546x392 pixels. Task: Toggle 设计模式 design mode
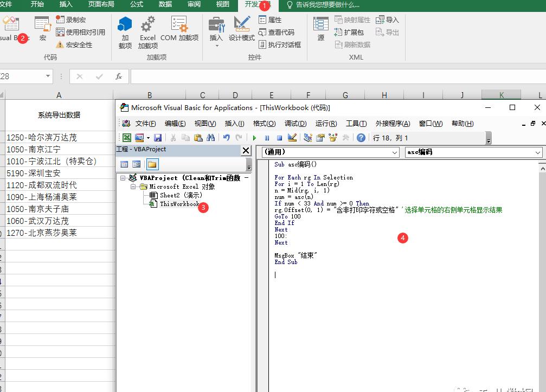point(242,29)
